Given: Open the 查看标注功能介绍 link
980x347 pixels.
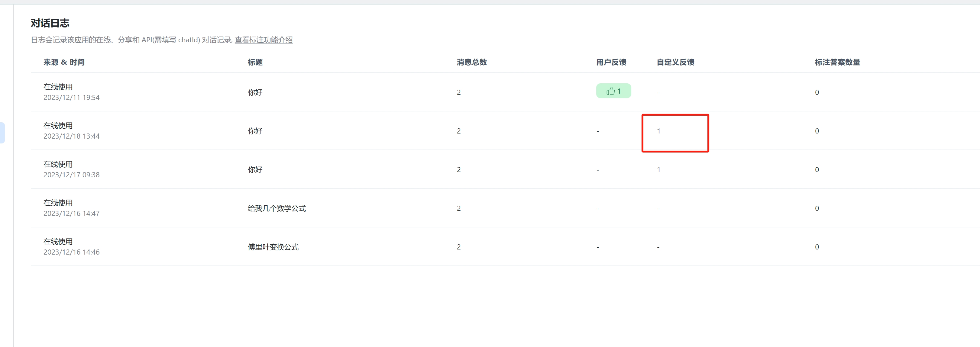Looking at the screenshot, I should [263, 40].
